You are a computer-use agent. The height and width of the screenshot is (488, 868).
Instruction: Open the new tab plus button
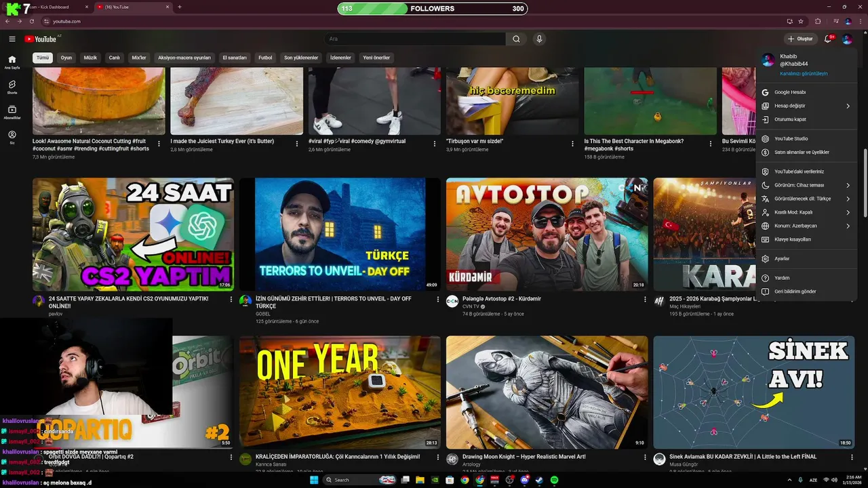click(179, 7)
